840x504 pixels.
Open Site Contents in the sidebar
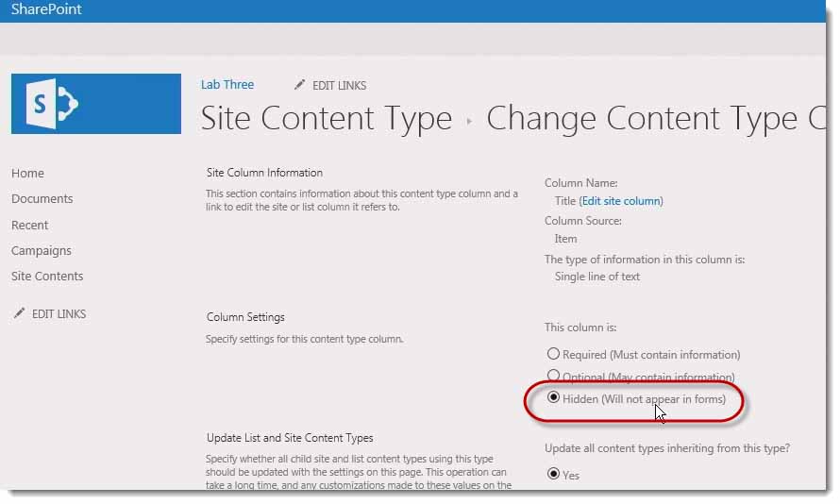47,276
